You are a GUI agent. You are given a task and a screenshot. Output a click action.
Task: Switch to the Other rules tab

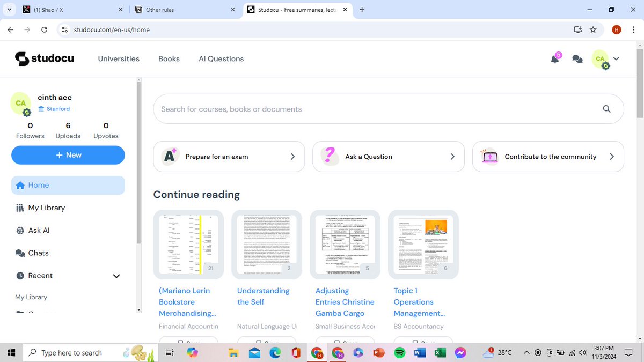[185, 10]
